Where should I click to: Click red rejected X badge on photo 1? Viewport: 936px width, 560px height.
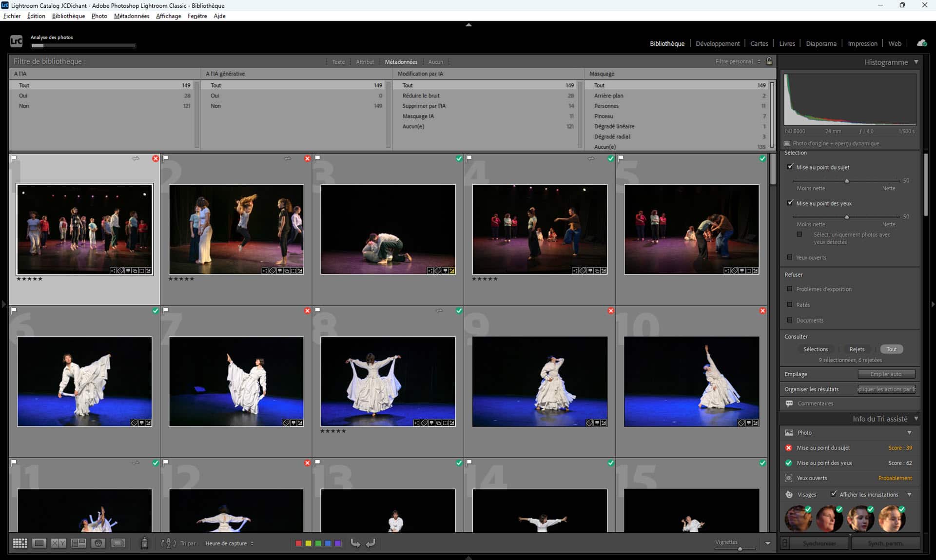click(x=156, y=158)
